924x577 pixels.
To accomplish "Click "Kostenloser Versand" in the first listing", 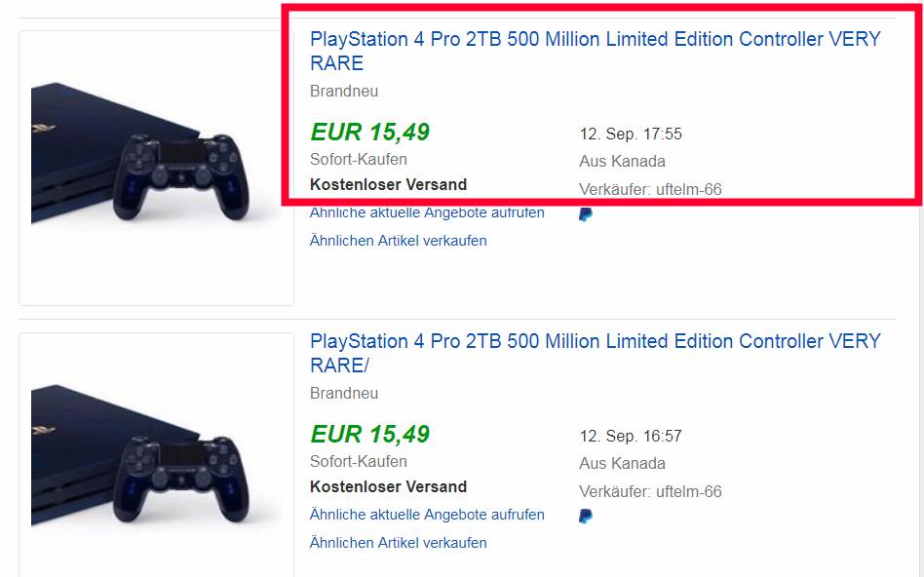I will pos(388,185).
